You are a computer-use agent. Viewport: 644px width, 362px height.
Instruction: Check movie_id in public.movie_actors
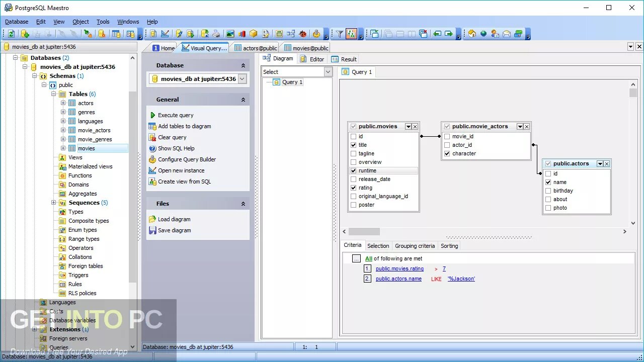[447, 136]
